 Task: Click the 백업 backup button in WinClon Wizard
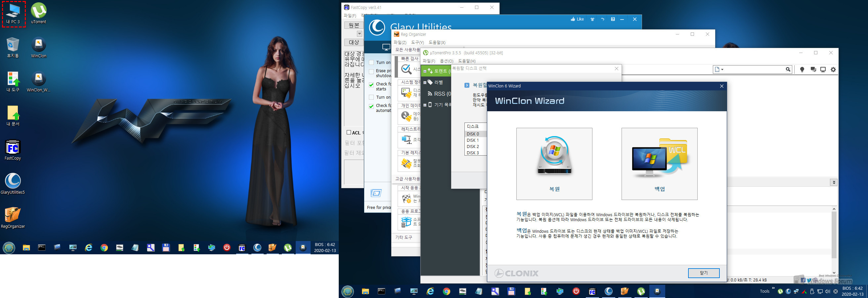click(x=659, y=164)
